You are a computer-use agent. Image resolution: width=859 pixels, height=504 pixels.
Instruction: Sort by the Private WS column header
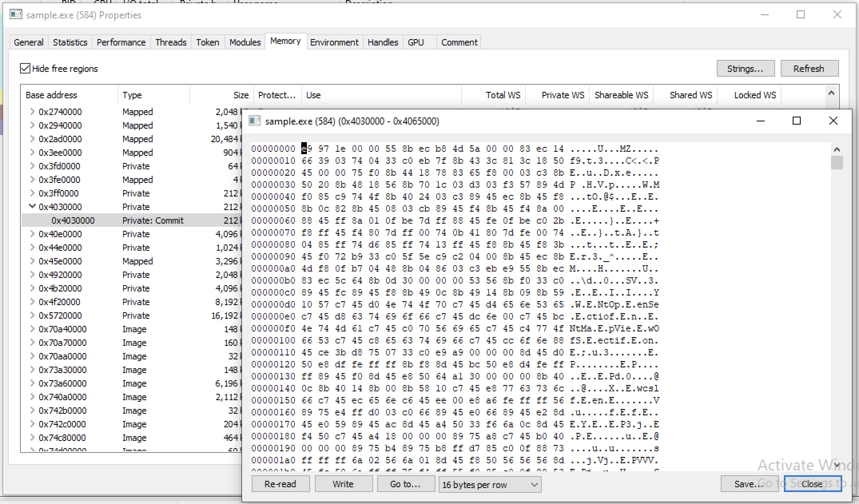pos(557,95)
